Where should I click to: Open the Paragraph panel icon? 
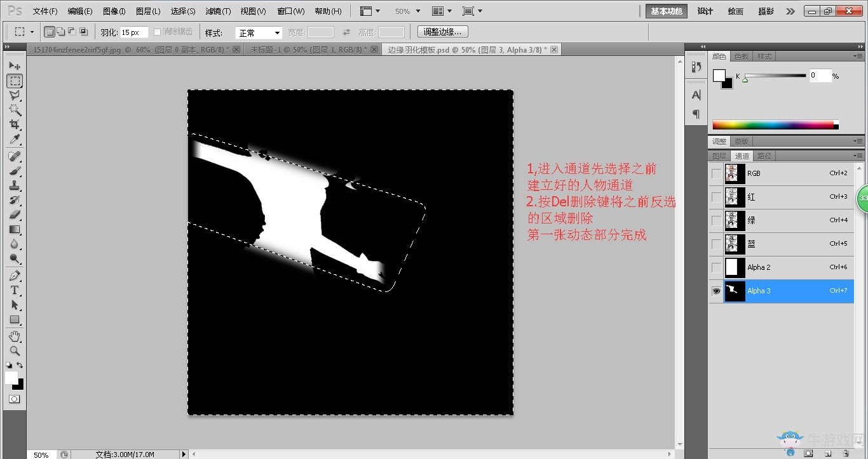tap(696, 114)
